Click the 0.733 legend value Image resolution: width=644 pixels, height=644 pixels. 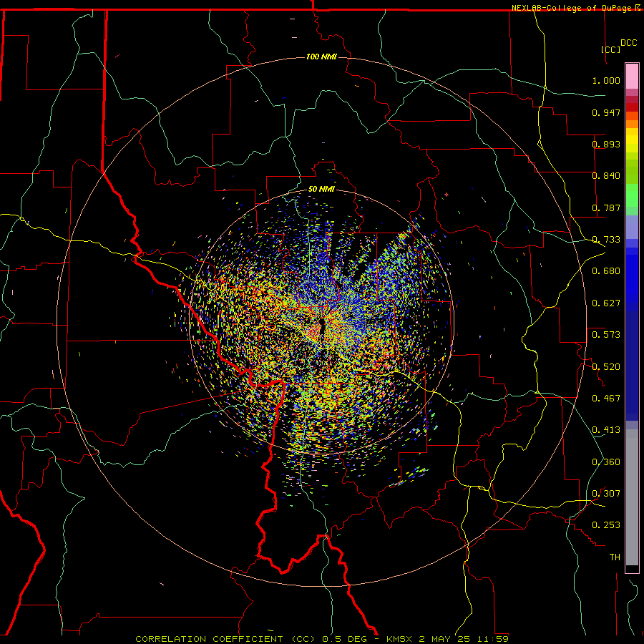tap(606, 240)
